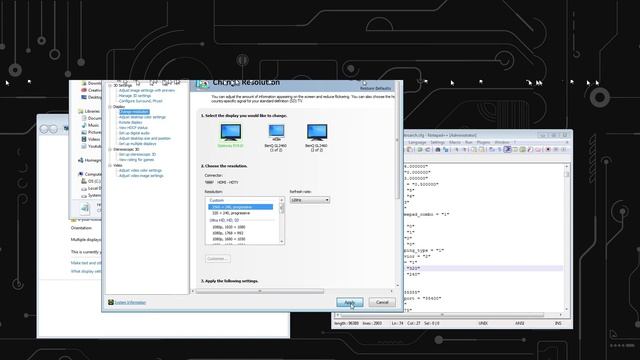This screenshot has height=360, width=640.
Task: Click the Redo icon in Notepad++ toolbar
Action: (427, 150)
